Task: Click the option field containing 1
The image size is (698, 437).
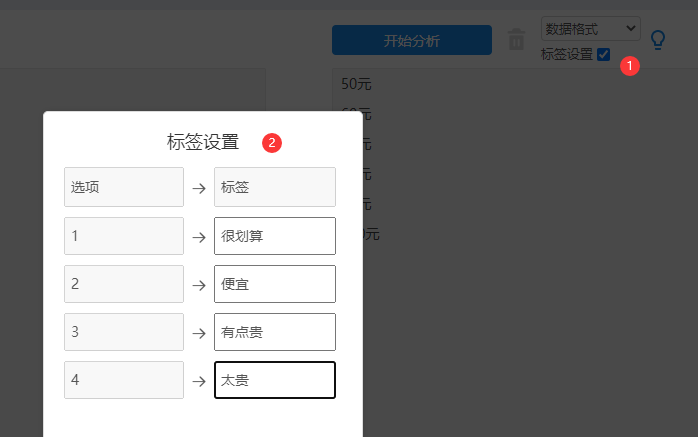Action: pyautogui.click(x=124, y=236)
